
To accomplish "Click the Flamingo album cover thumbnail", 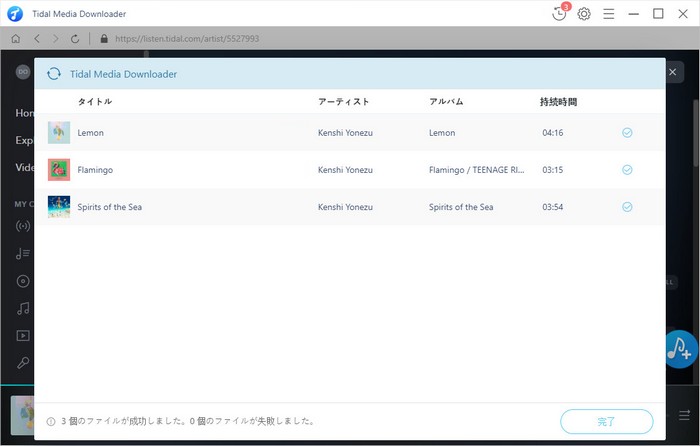I will [x=59, y=170].
